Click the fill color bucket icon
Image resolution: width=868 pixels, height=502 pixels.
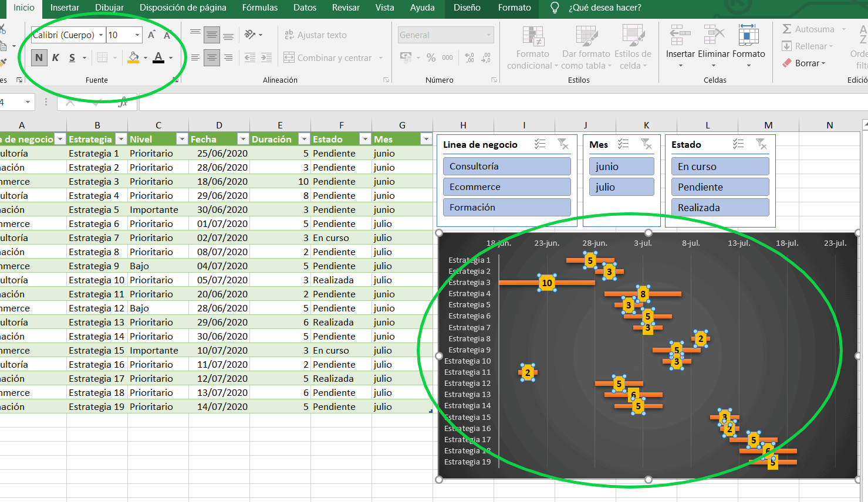[133, 57]
